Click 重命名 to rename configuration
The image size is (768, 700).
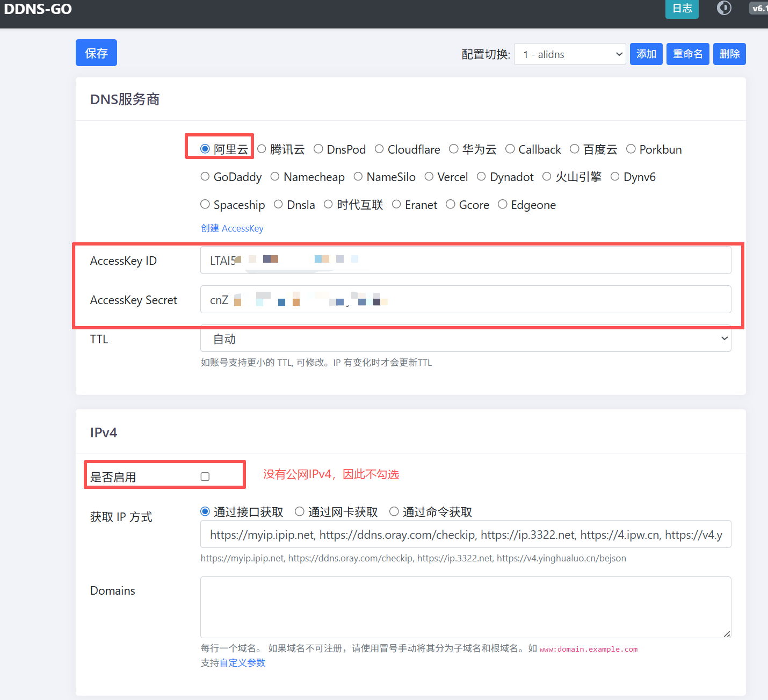tap(687, 54)
